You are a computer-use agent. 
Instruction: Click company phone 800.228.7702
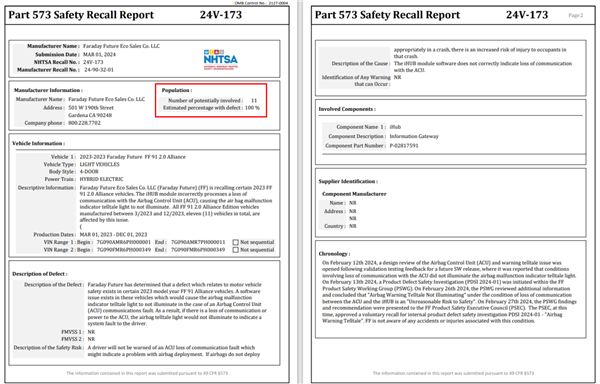85,123
